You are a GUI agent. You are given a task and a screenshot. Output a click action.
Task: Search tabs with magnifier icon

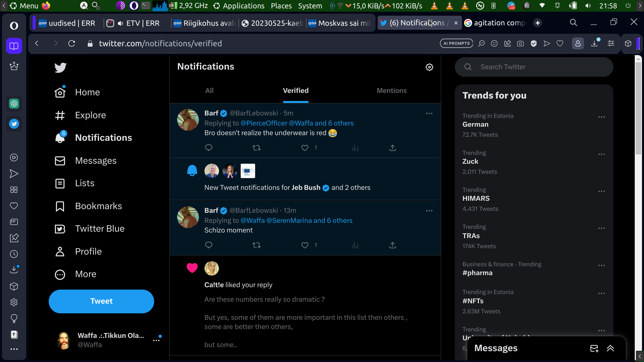[574, 23]
